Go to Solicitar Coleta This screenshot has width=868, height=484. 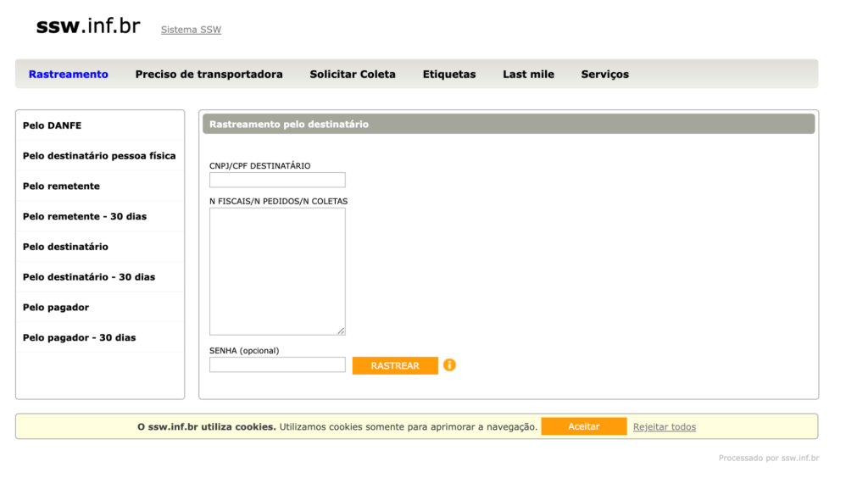(x=353, y=75)
